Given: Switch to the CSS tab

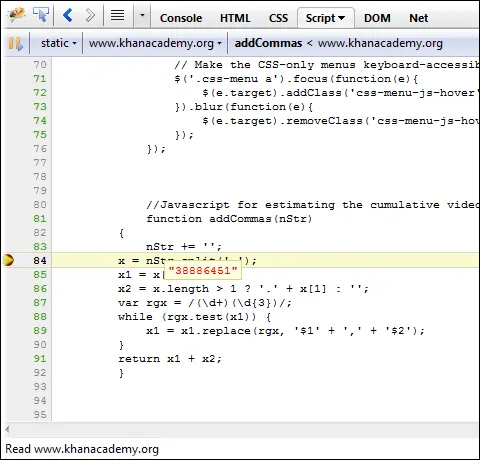Looking at the screenshot, I should click(278, 18).
